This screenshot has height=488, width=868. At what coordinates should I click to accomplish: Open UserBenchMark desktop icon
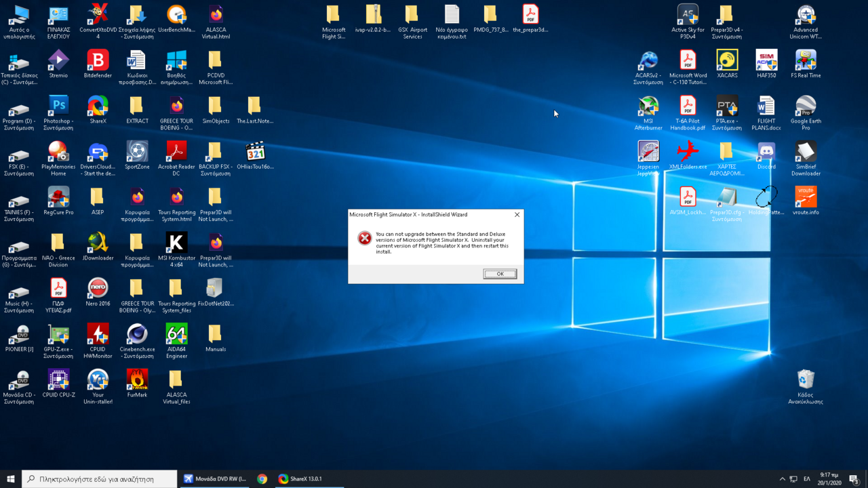click(176, 18)
